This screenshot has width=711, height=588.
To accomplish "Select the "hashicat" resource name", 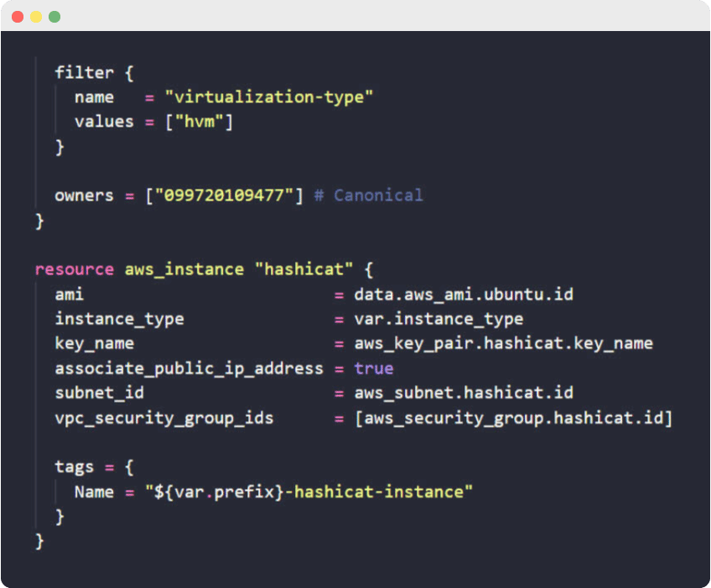I will pyautogui.click(x=304, y=269).
